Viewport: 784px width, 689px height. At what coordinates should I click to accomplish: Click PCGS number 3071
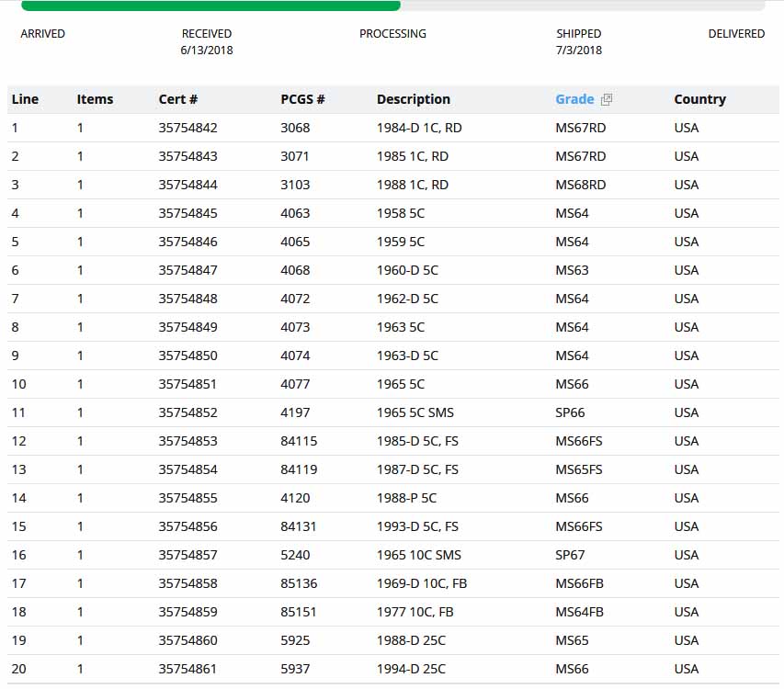tap(294, 156)
